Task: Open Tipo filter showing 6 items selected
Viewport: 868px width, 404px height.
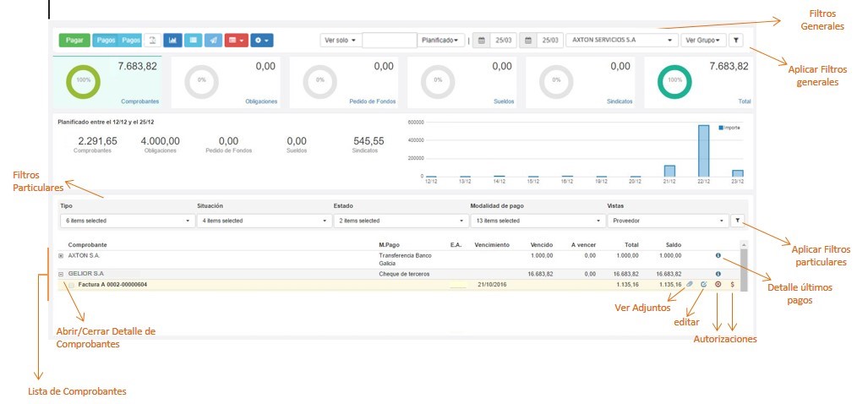Action: pyautogui.click(x=125, y=221)
